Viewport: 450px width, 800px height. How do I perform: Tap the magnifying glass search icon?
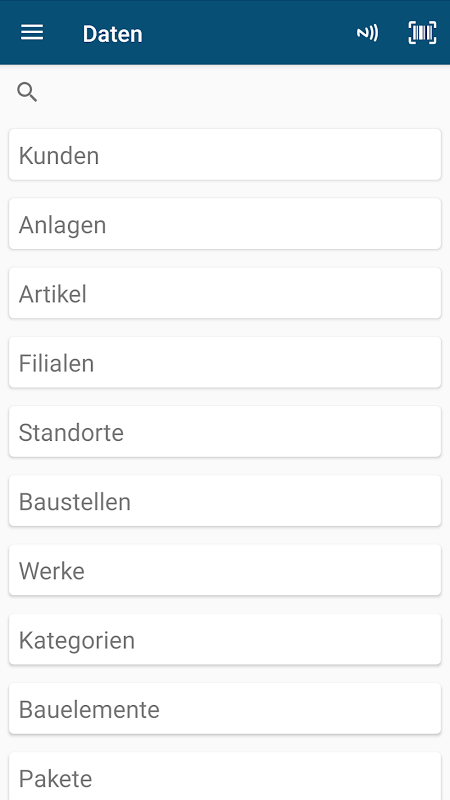point(27,92)
